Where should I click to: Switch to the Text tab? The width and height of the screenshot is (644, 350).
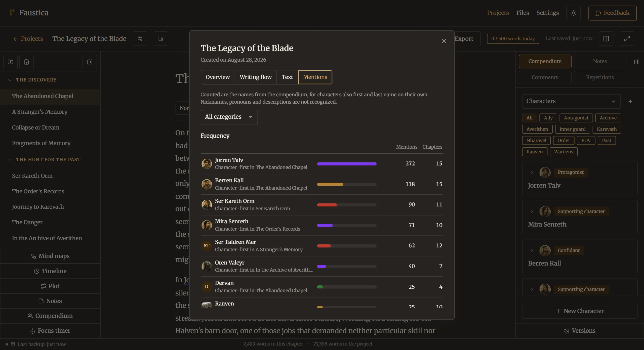click(x=287, y=77)
